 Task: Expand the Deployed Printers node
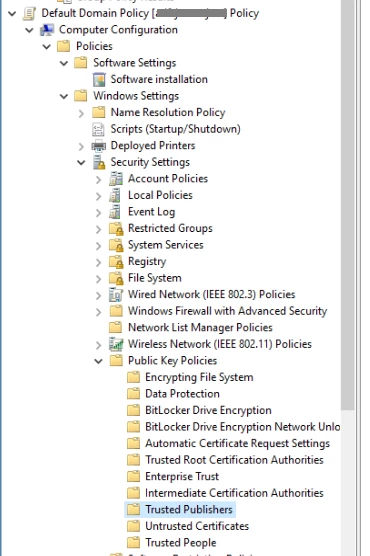(81, 146)
